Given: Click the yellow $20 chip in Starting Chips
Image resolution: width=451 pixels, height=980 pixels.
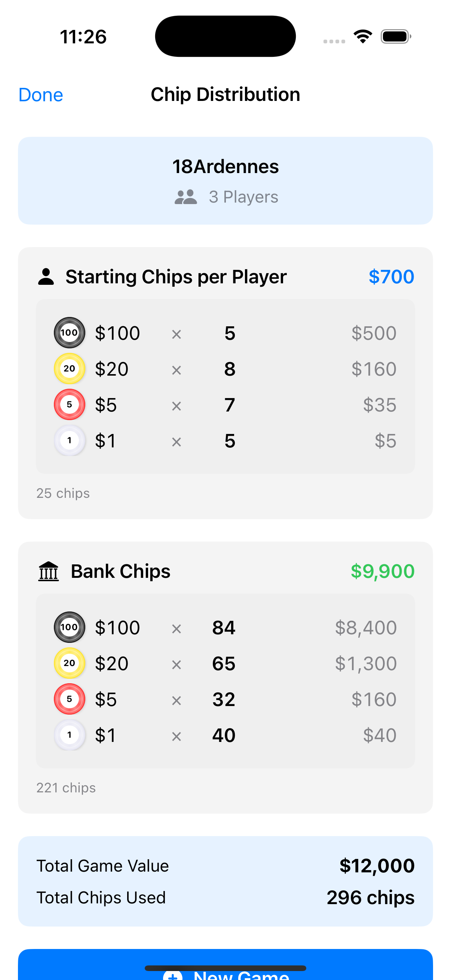Looking at the screenshot, I should click(69, 369).
